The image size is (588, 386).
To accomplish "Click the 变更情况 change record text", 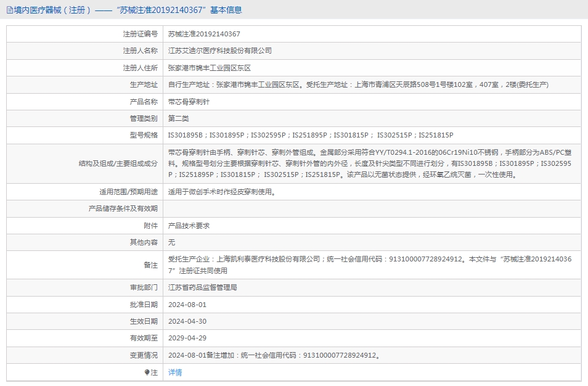I will click(274, 355).
